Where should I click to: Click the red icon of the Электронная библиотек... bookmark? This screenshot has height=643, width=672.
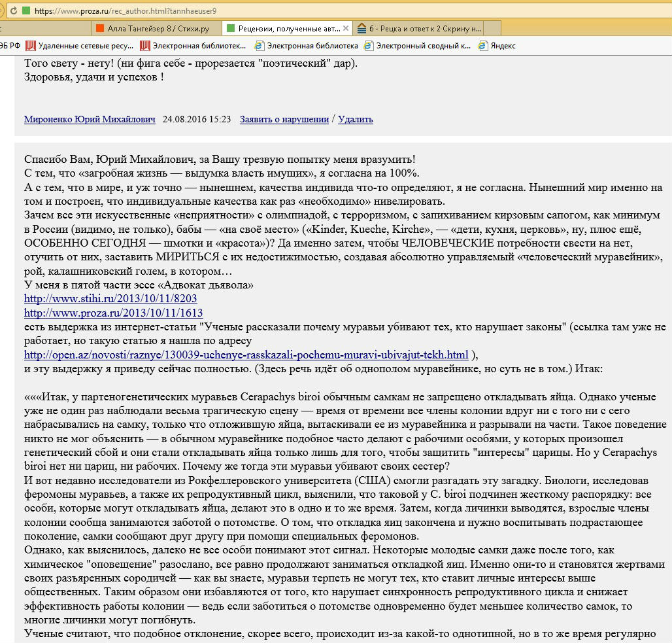145,46
